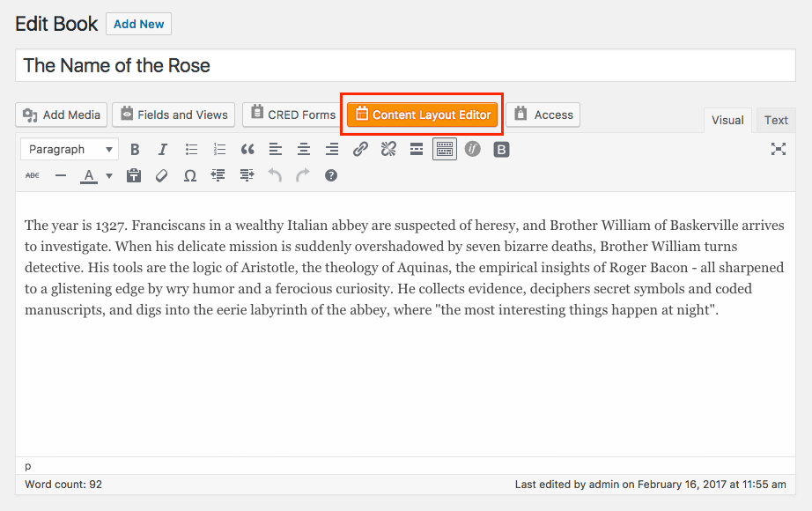The width and height of the screenshot is (812, 511).
Task: Apply text color with A icon
Action: (x=89, y=175)
